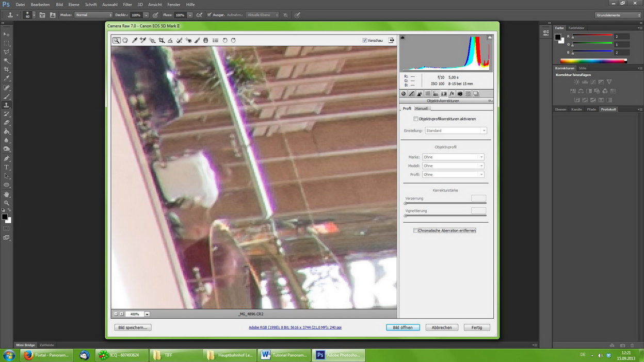Screen dimensions: 644x362
Task: Uncheck the Vorschau preview checkbox
Action: pos(365,40)
